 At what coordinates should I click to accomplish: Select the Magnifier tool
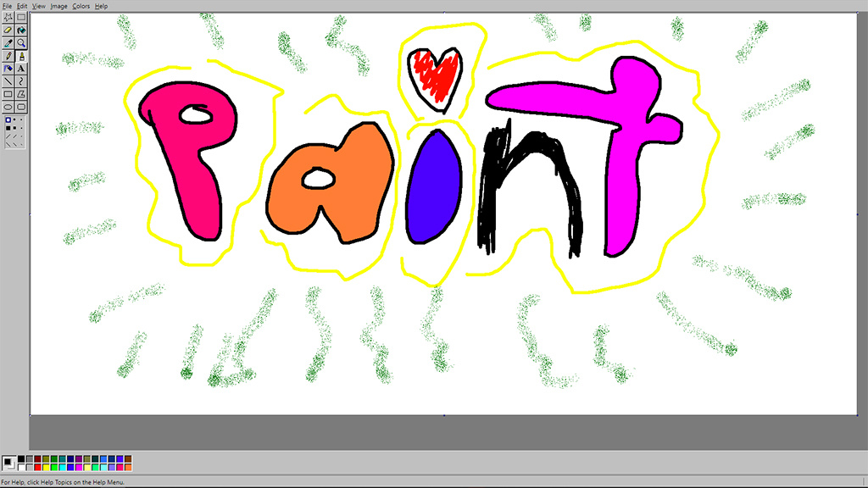coord(20,42)
